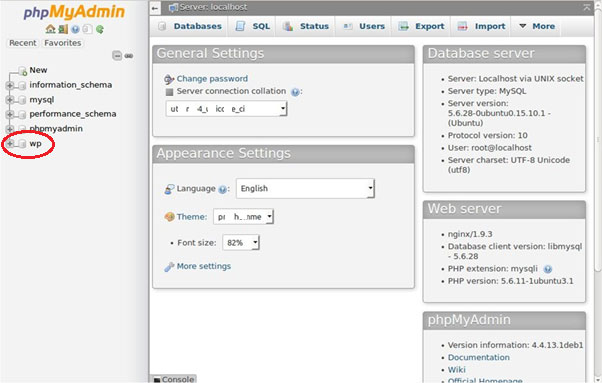Open the Documentation link
The image size is (602, 383).
tap(479, 357)
